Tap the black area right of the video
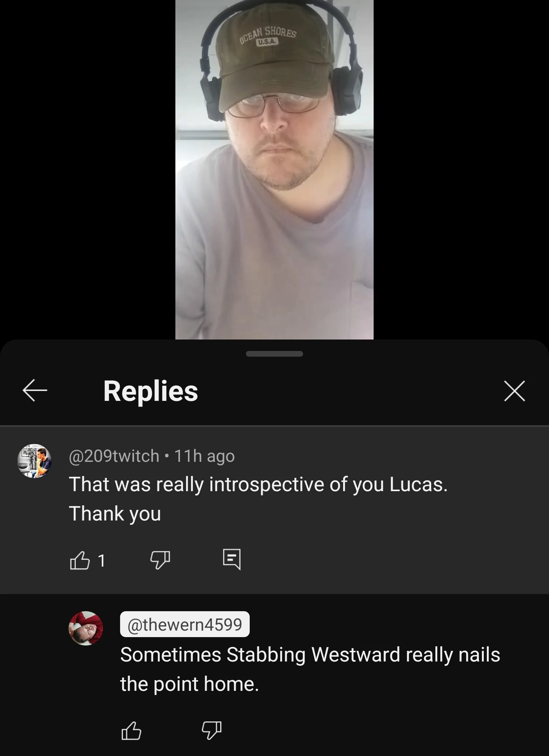This screenshot has height=756, width=549. (x=461, y=170)
